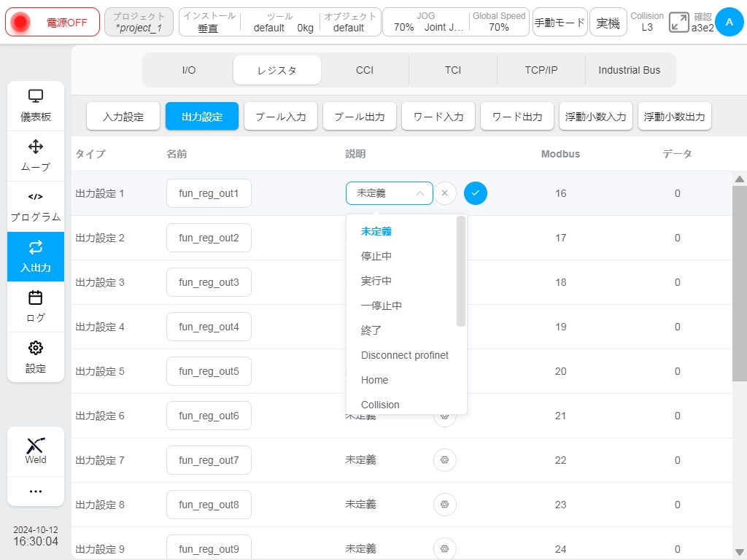Image resolution: width=747 pixels, height=560 pixels.
Task: Edit the fun_reg_out7 name field
Action: point(209,460)
